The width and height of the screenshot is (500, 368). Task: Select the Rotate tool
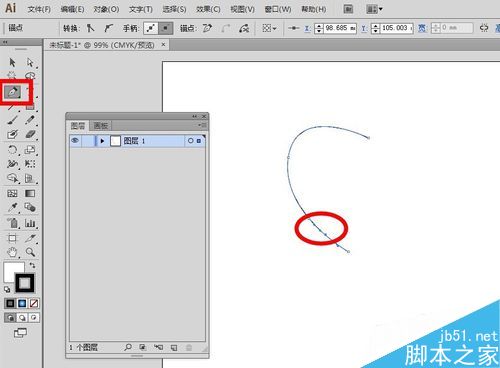(13, 149)
